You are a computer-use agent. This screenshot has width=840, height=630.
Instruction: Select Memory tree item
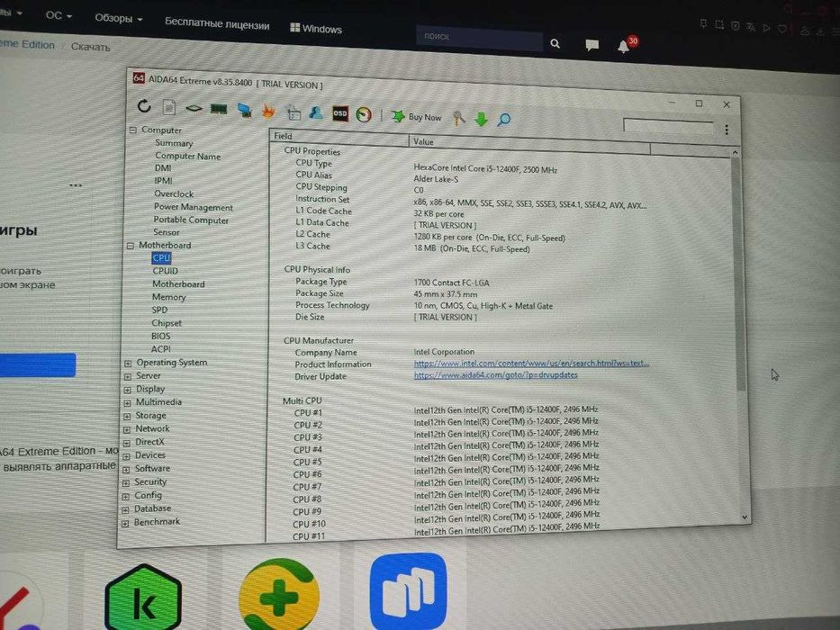click(168, 297)
